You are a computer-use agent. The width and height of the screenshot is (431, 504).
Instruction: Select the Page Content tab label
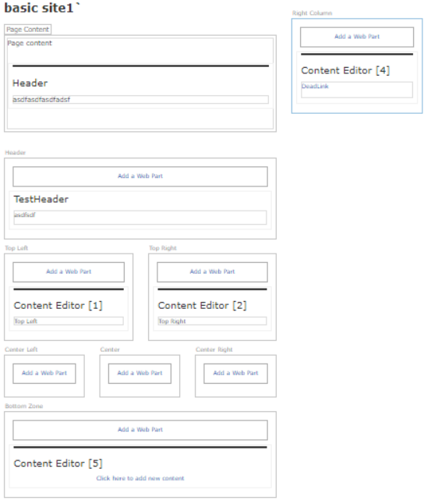click(x=27, y=29)
